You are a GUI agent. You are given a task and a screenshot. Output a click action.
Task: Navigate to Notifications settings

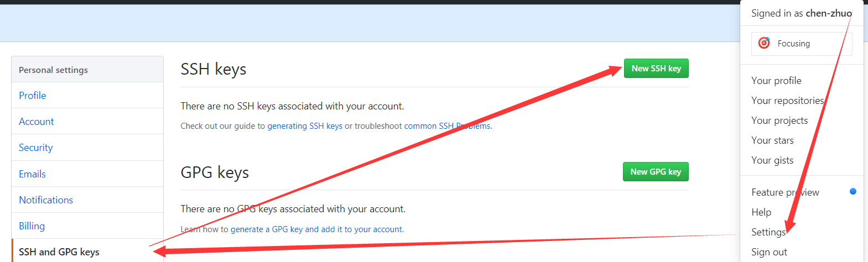click(x=46, y=200)
